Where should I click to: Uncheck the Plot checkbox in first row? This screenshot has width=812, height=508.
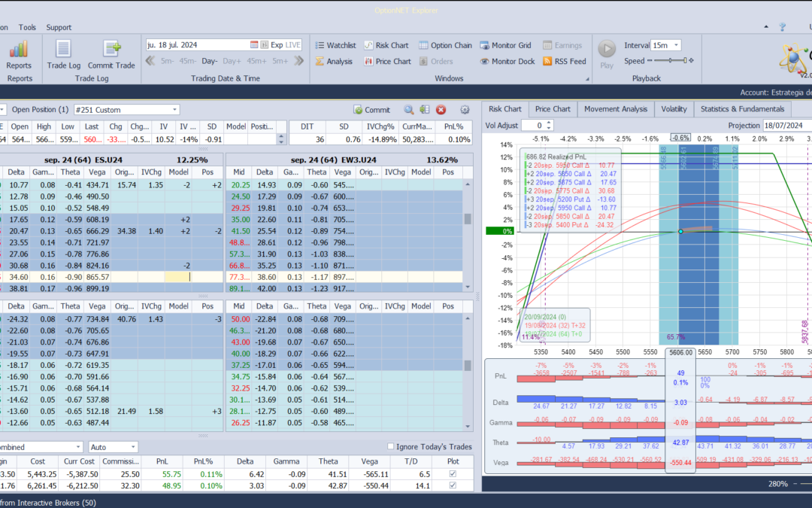[451, 473]
